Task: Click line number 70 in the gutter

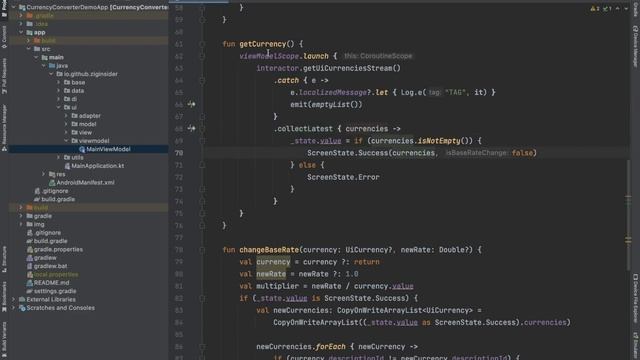Action: [179, 153]
